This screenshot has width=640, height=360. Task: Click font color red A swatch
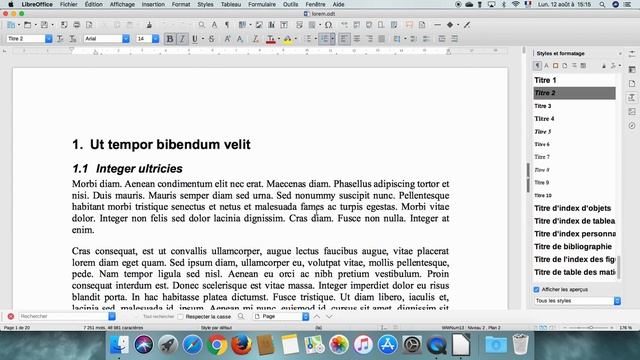[270, 39]
